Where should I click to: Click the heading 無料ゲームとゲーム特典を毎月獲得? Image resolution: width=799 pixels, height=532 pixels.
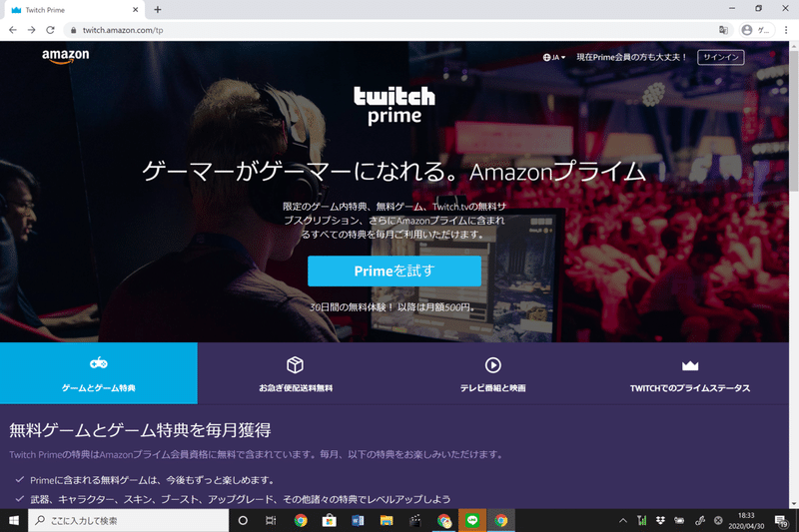coord(140,430)
